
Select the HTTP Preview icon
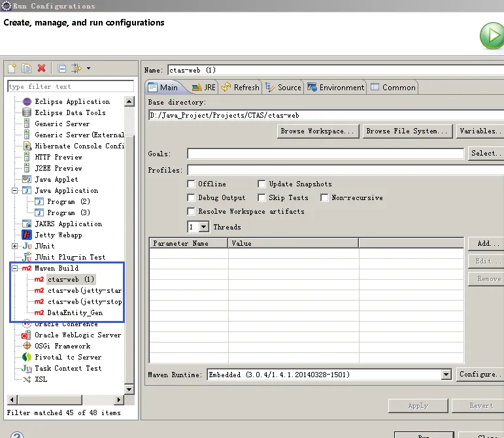tap(27, 157)
